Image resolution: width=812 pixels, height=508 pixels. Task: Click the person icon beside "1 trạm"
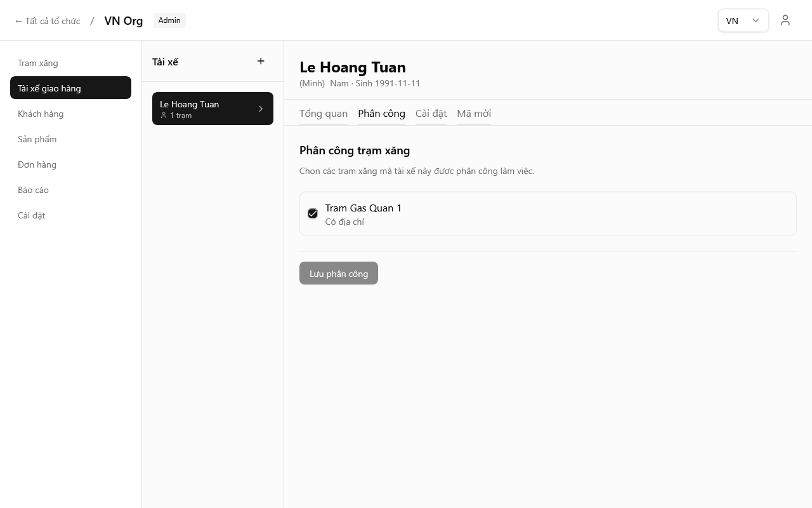point(164,116)
